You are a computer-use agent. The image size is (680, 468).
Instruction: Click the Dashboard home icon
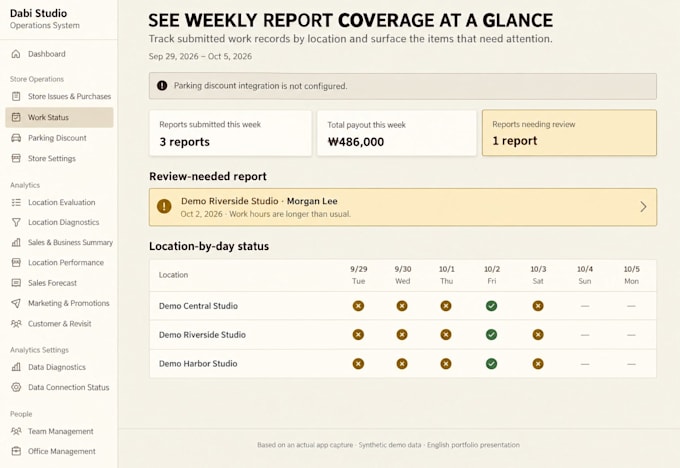16,54
